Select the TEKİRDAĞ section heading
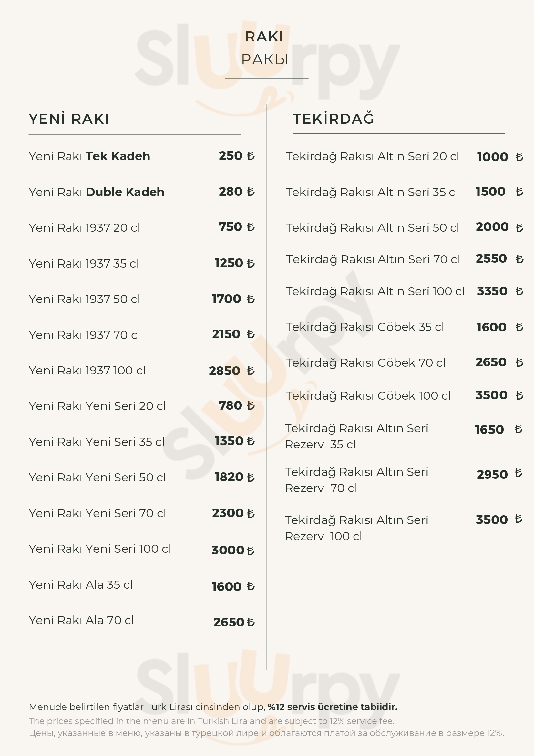The width and height of the screenshot is (534, 756). (x=333, y=119)
